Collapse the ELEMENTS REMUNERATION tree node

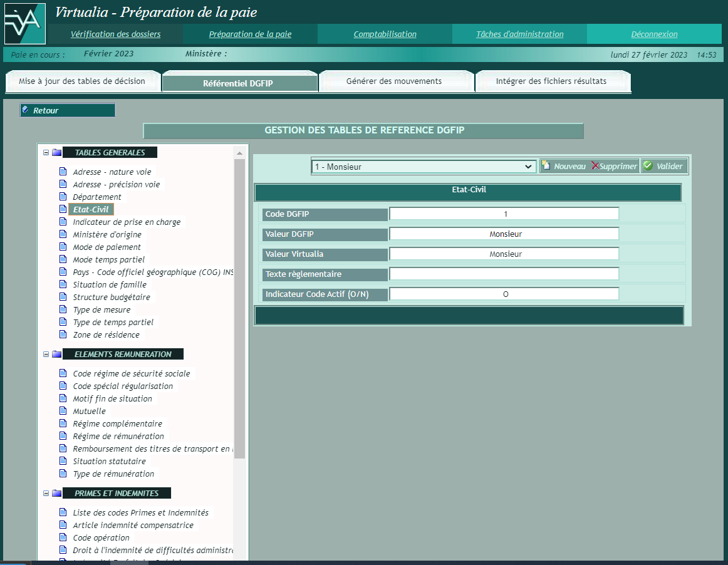tap(46, 354)
